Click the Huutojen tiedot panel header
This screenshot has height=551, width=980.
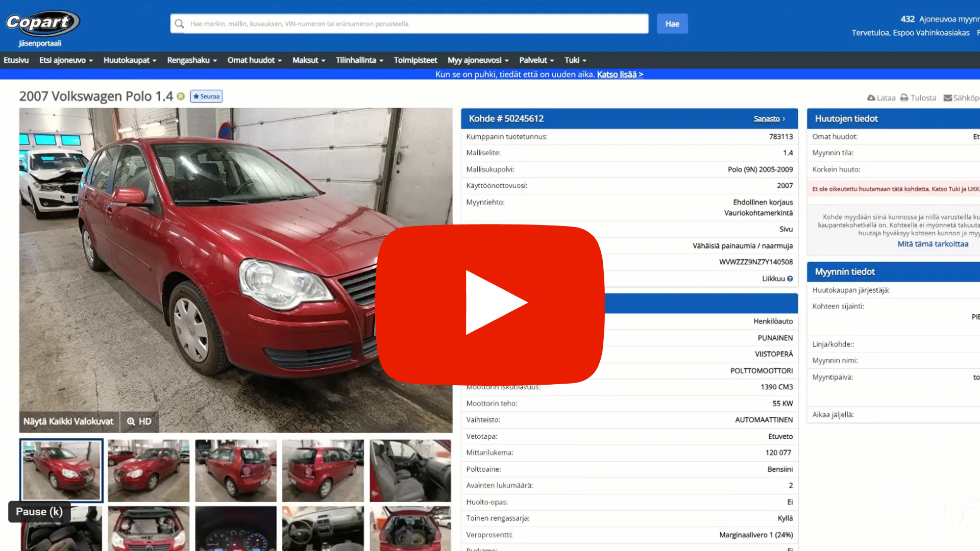coord(893,119)
